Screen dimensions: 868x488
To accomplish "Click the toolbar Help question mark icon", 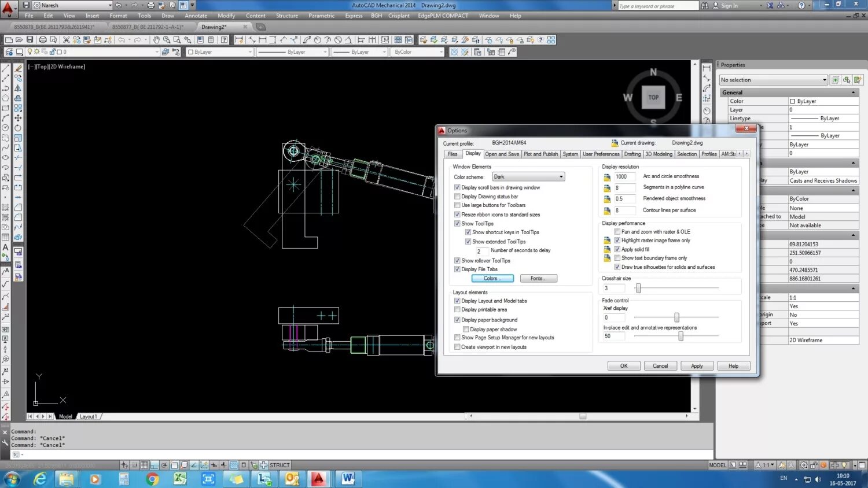I will tap(224, 40).
